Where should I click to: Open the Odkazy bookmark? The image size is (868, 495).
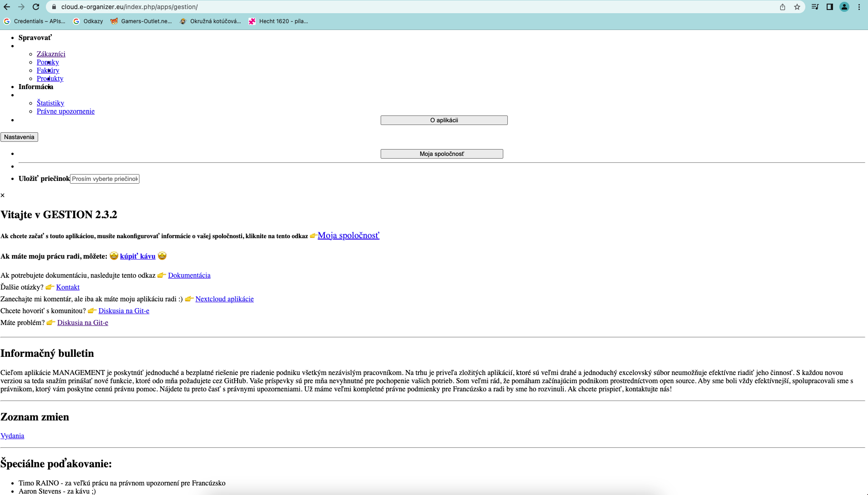(93, 21)
